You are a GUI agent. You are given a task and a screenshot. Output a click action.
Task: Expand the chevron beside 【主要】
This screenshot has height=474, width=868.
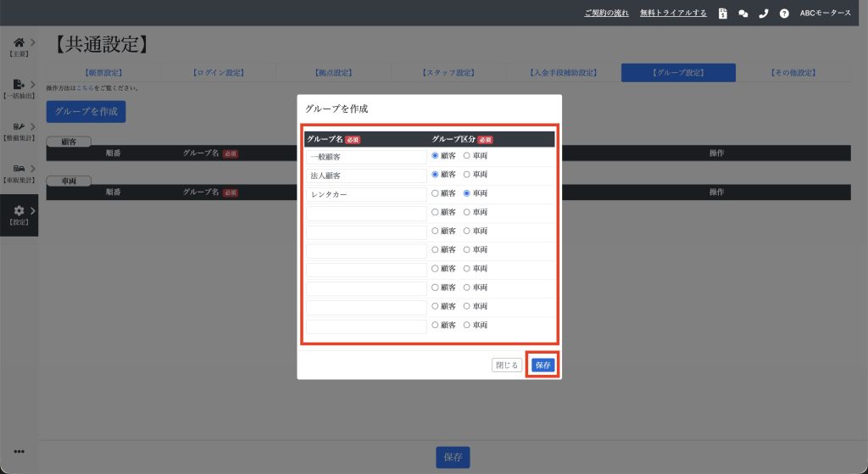33,42
